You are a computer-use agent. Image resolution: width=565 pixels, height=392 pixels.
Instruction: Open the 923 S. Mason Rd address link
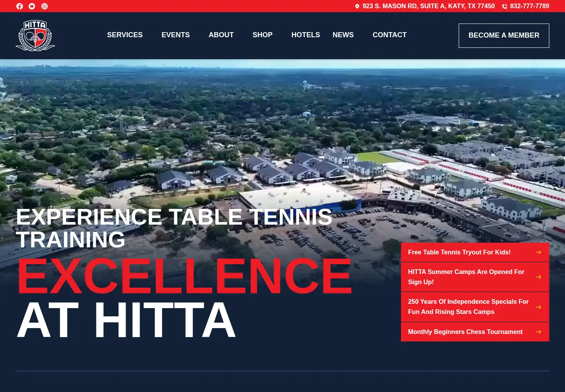pyautogui.click(x=428, y=6)
